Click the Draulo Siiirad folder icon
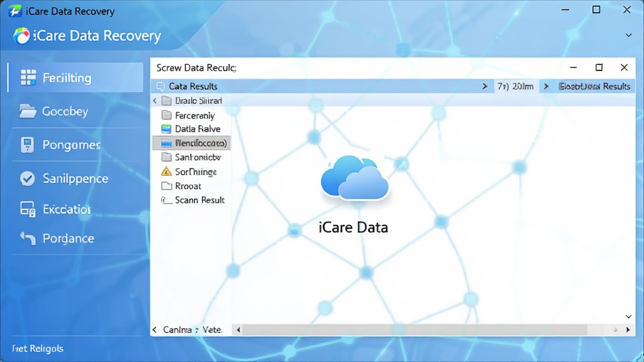Screen dimensions: 644x362 point(166,101)
